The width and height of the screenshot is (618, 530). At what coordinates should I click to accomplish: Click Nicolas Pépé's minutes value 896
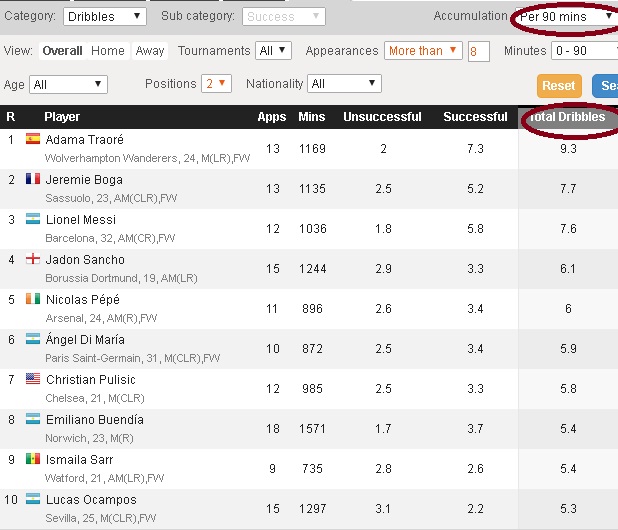click(x=313, y=309)
